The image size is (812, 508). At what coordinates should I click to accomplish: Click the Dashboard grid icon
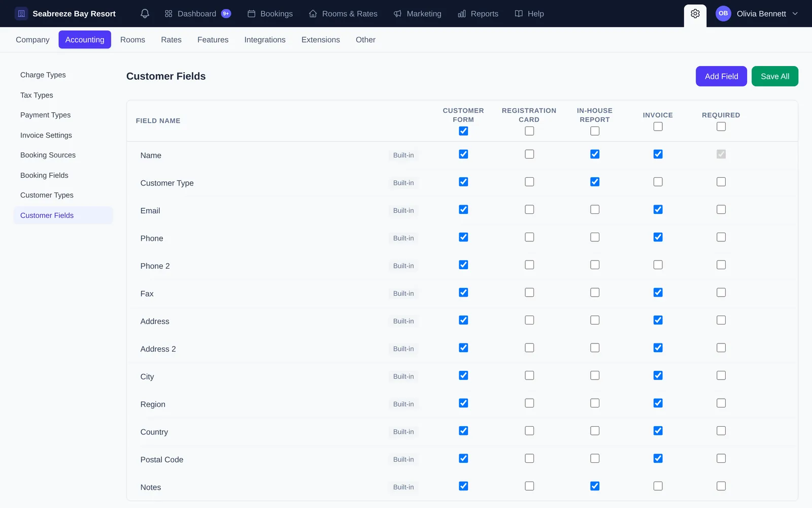(168, 14)
